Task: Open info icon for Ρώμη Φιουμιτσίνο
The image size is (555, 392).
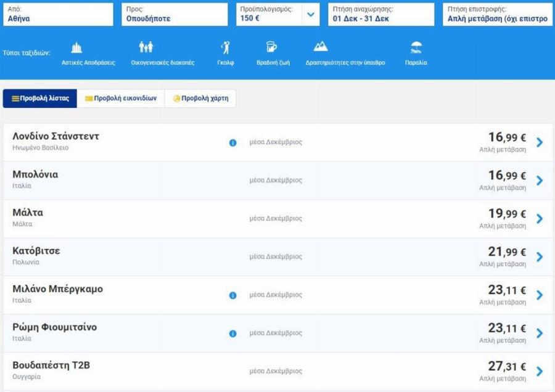Action: tap(232, 333)
